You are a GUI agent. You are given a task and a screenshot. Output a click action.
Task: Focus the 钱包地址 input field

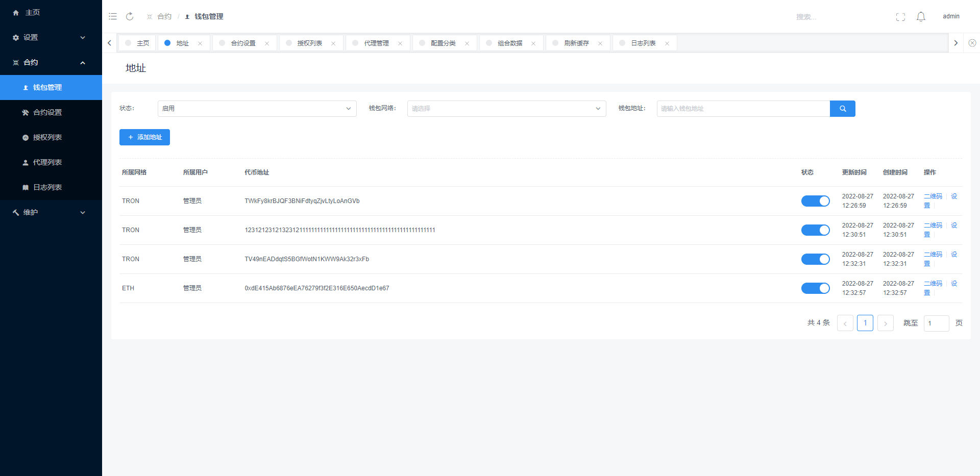(x=743, y=109)
